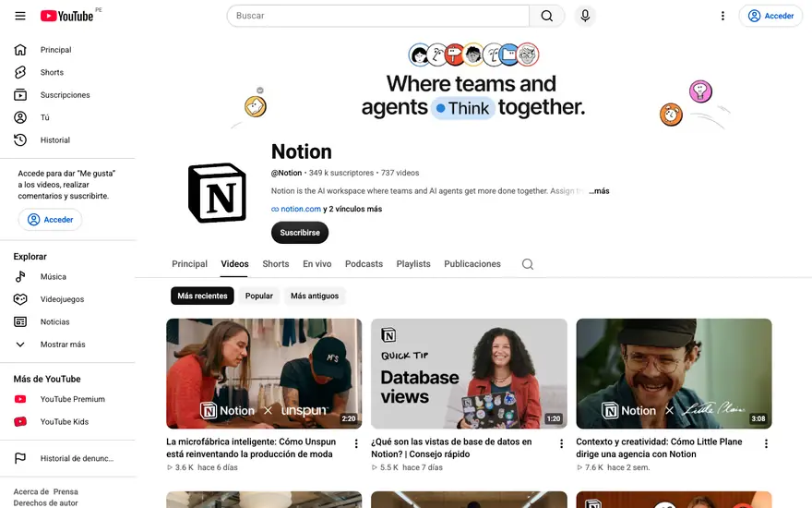
Task: Open the three-dot settings menu in the header
Action: (x=722, y=16)
